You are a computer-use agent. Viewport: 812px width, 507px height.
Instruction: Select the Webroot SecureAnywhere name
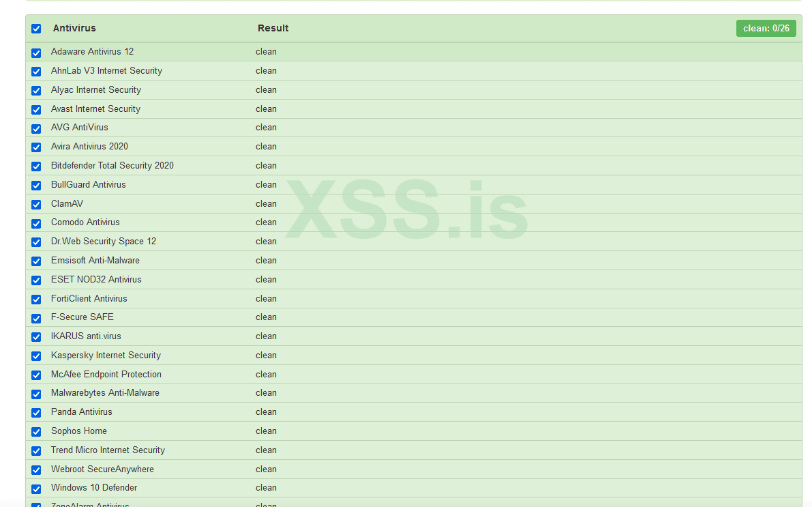pos(102,469)
